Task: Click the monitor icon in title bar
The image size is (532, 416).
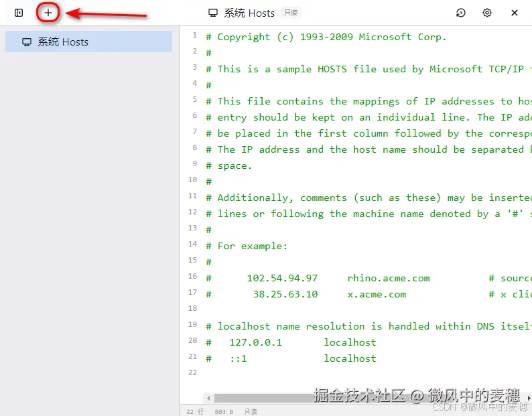Action: 212,13
